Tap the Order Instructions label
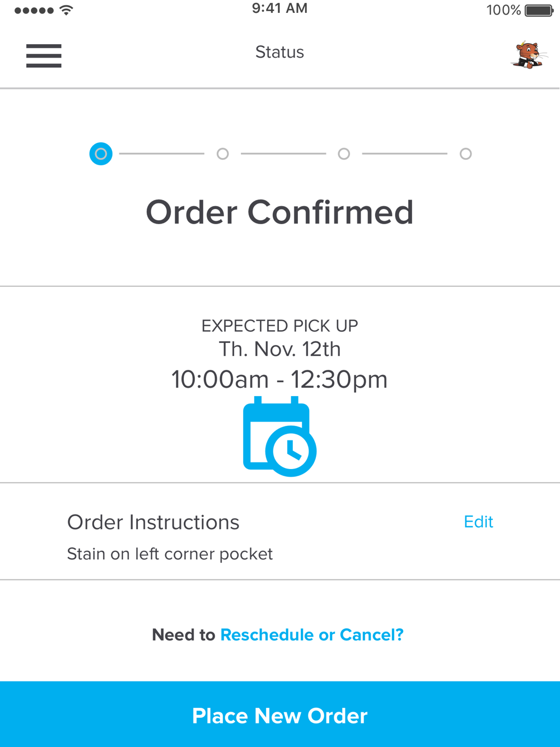Image resolution: width=560 pixels, height=747 pixels. [x=153, y=522]
